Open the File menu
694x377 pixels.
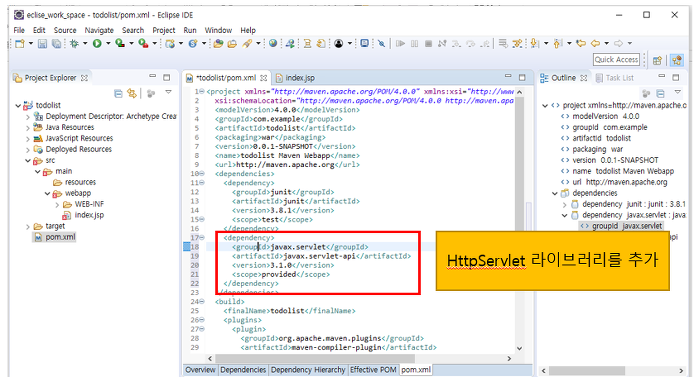(19, 30)
